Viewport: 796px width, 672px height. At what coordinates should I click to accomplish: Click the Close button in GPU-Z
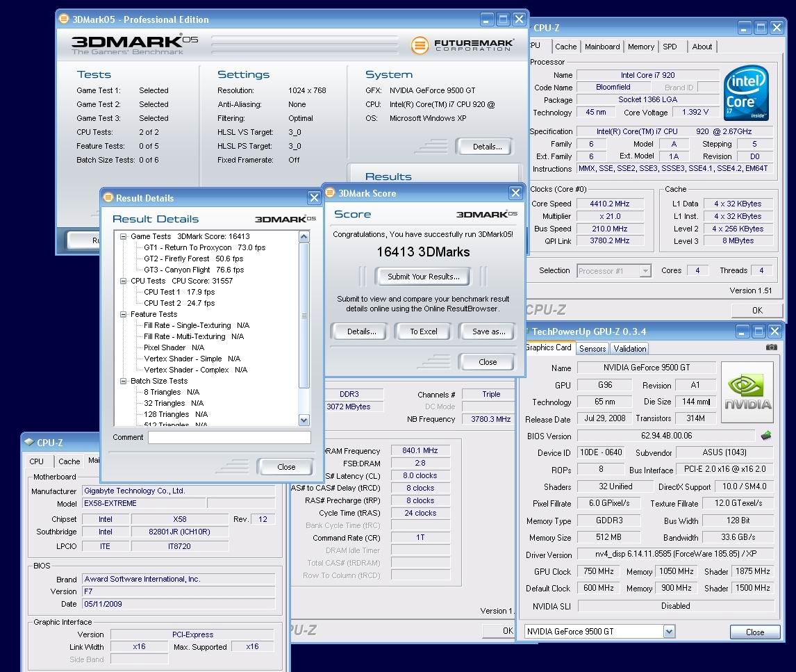754,632
